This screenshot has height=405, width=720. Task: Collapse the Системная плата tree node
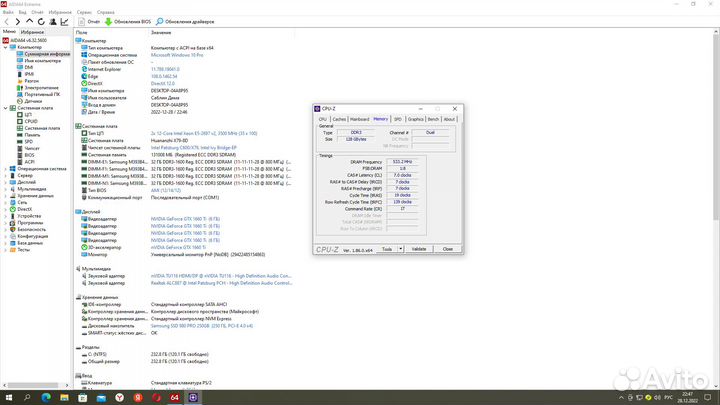click(x=6, y=108)
